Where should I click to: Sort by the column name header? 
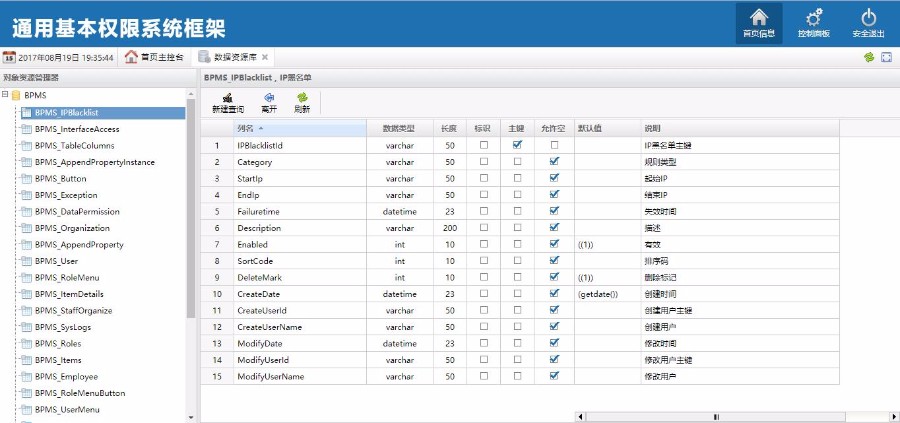(x=300, y=129)
